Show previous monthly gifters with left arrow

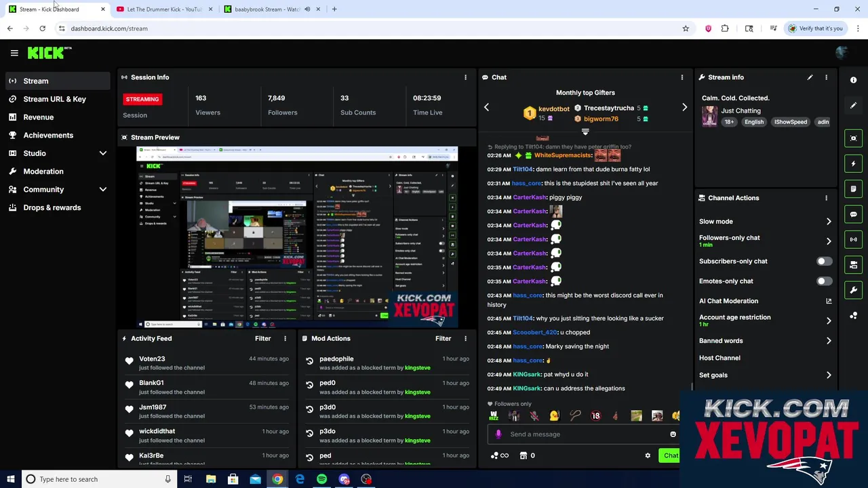486,107
